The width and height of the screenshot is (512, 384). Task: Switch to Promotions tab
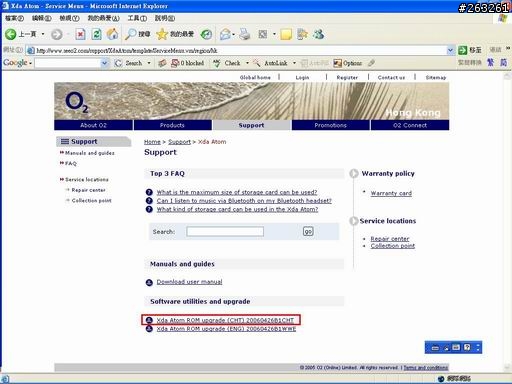(330, 125)
